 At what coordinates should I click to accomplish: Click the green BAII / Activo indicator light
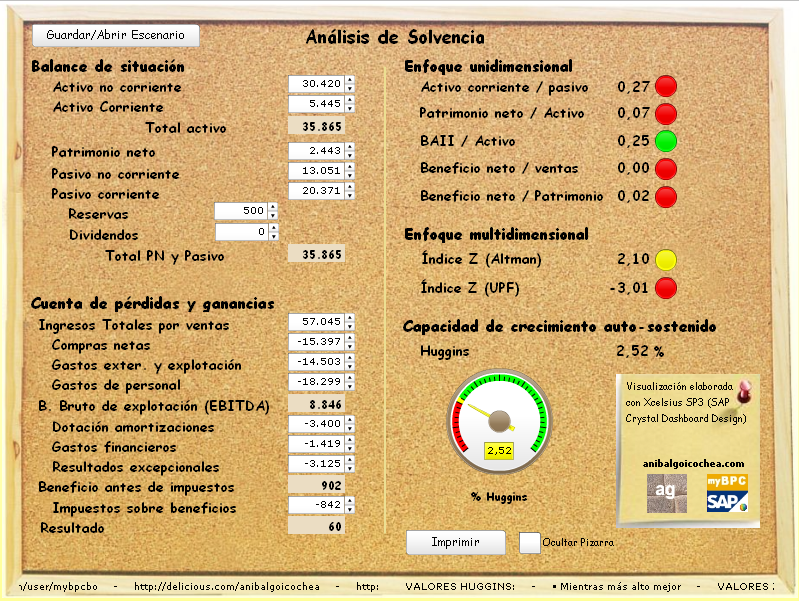click(665, 140)
